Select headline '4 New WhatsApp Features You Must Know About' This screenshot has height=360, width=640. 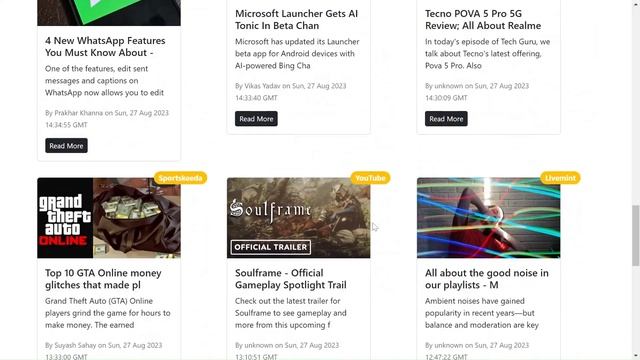click(x=105, y=47)
